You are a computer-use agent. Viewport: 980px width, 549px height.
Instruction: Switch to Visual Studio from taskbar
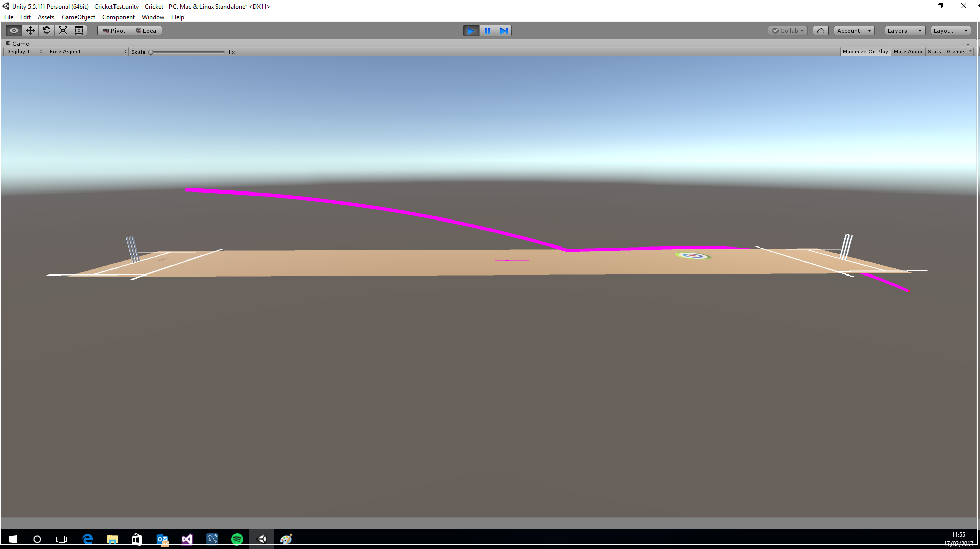pyautogui.click(x=187, y=539)
